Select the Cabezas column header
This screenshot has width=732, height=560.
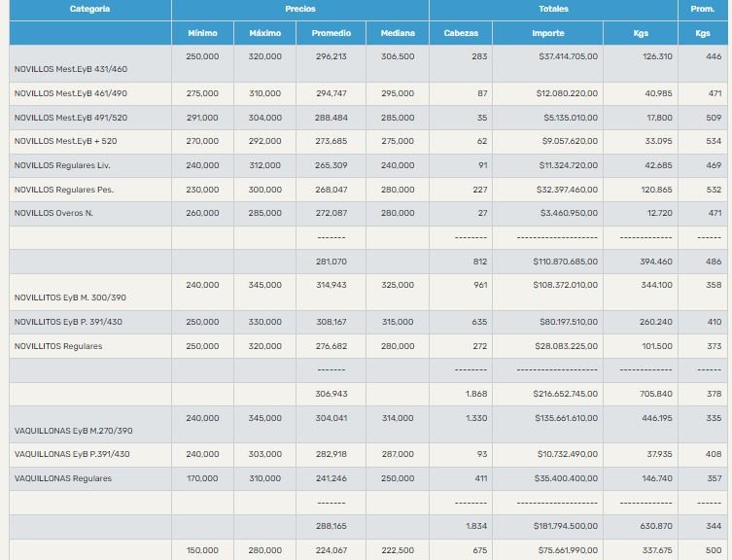tap(460, 33)
